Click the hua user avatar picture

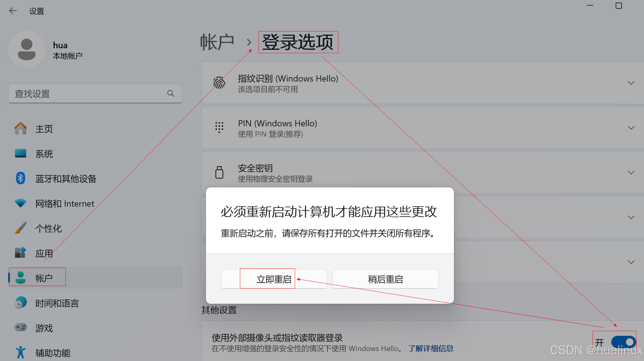click(27, 49)
